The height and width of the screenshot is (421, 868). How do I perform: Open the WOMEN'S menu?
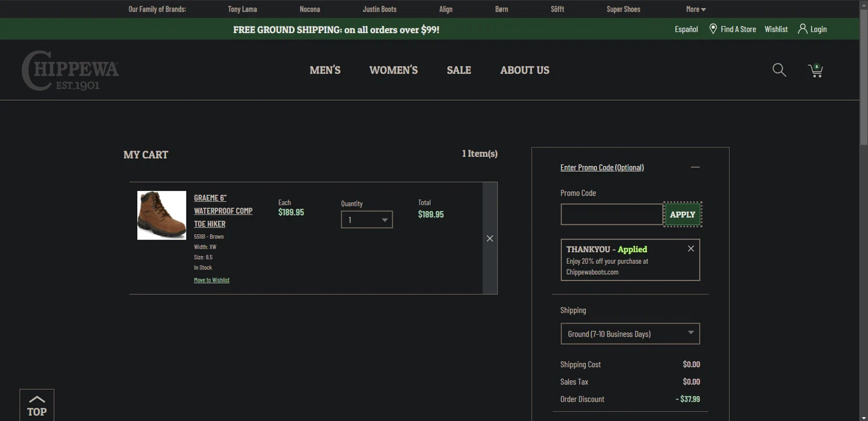(393, 70)
